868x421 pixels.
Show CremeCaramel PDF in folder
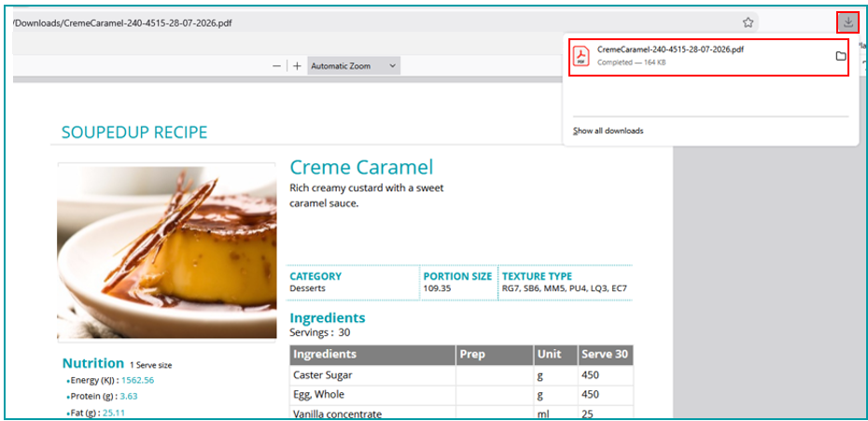pos(840,56)
